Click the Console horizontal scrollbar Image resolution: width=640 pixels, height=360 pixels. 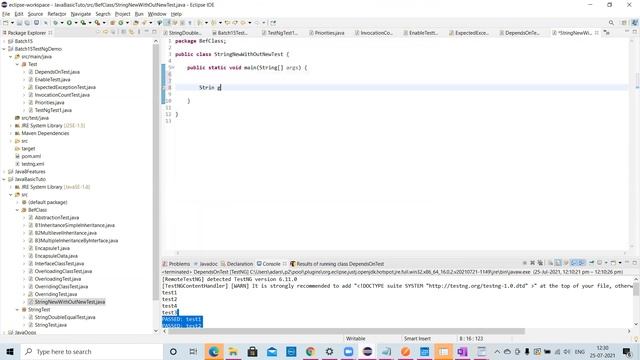pyautogui.click(x=346, y=331)
